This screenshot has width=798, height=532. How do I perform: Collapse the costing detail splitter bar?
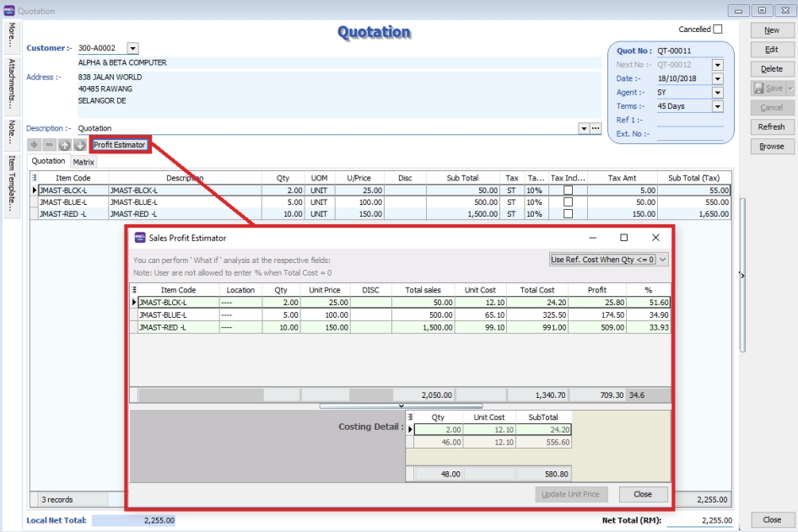[400, 406]
